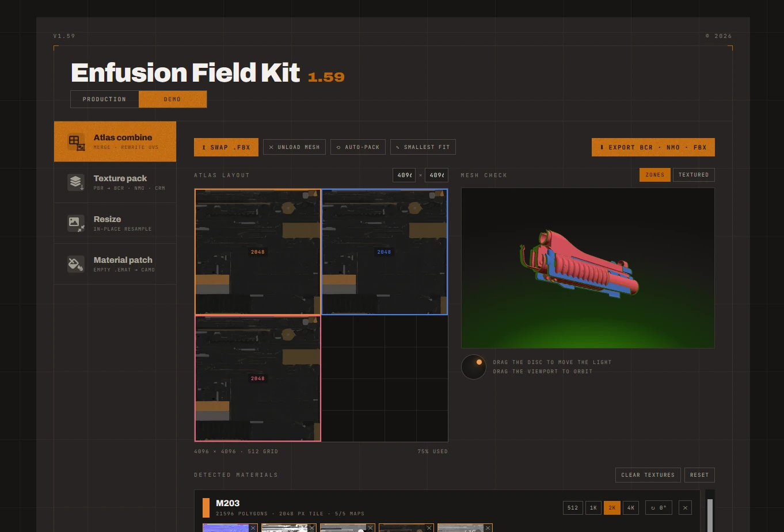Set M203 tile size to 512
This screenshot has width=784, height=532.
(x=573, y=508)
